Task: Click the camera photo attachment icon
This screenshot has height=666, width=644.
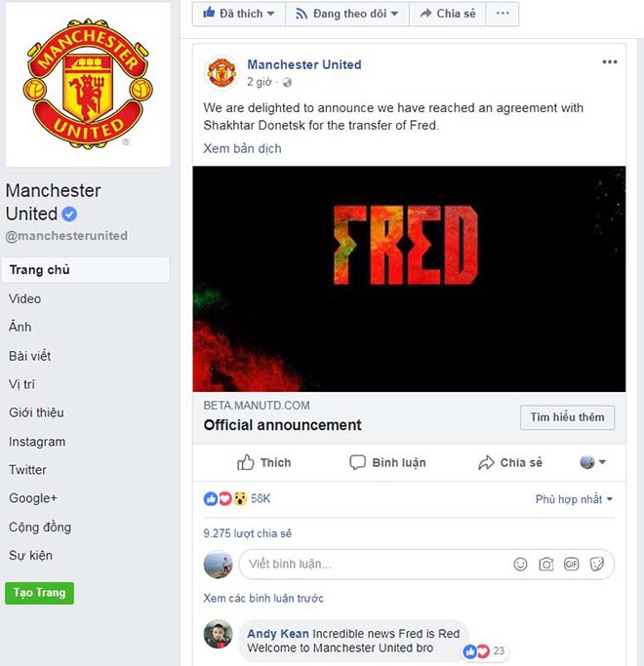Action: 545,564
